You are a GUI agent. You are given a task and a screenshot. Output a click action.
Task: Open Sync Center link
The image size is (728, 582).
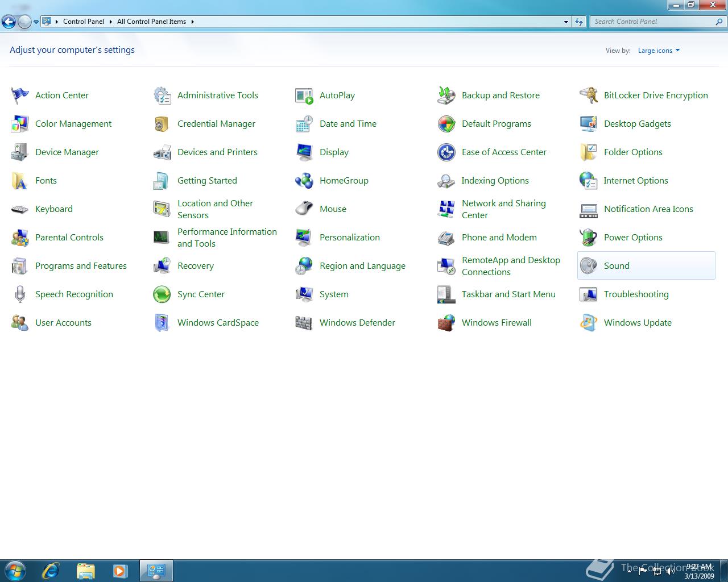201,294
